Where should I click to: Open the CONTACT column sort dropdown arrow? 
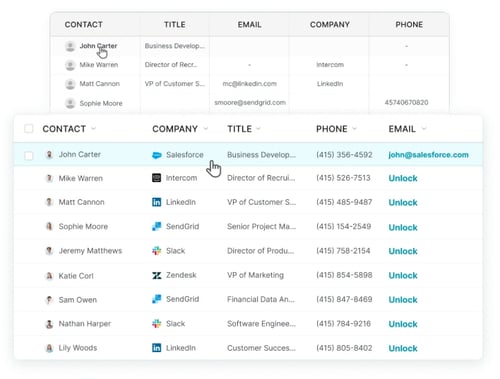(94, 128)
